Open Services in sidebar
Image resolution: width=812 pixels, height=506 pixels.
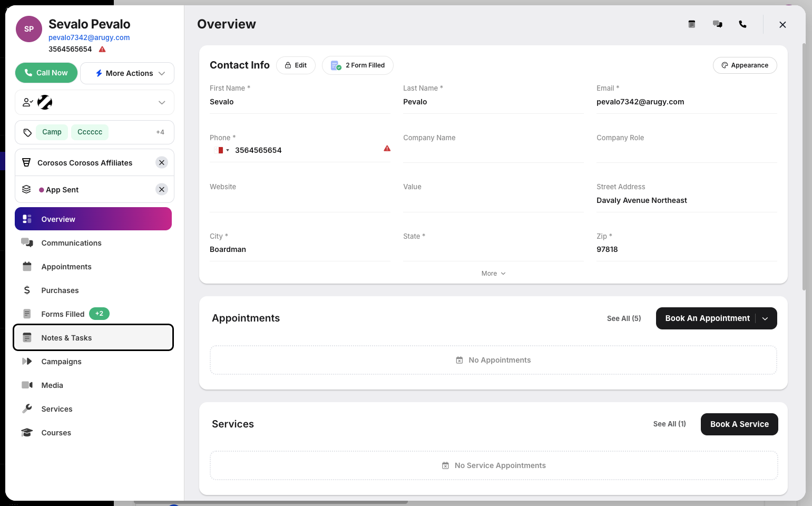93,409
